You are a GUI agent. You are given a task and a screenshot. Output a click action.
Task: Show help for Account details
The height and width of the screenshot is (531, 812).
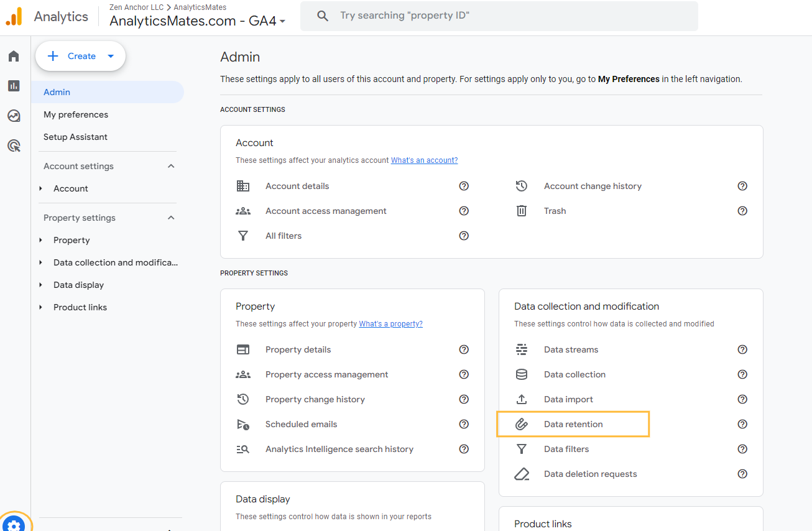coord(464,186)
